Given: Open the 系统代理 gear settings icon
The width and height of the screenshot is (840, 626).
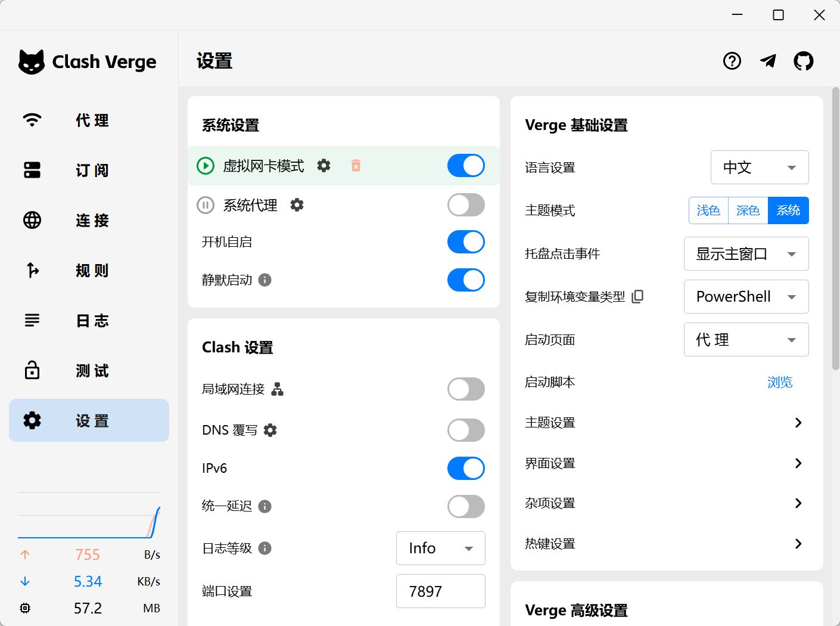Looking at the screenshot, I should [297, 205].
